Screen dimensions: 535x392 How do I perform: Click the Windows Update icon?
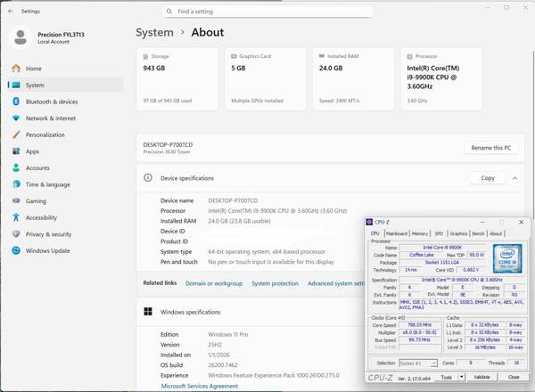[16, 250]
